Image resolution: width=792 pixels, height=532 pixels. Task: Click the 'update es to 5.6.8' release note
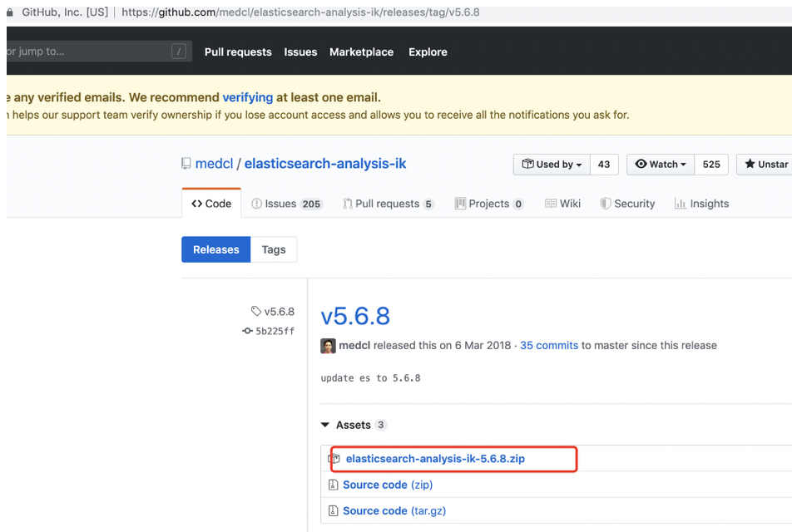pyautogui.click(x=370, y=378)
